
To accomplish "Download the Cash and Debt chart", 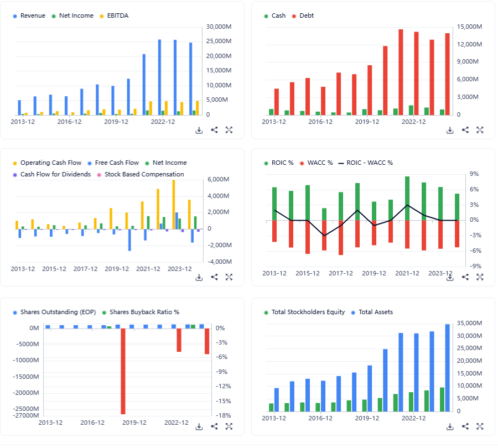I will pyautogui.click(x=450, y=130).
